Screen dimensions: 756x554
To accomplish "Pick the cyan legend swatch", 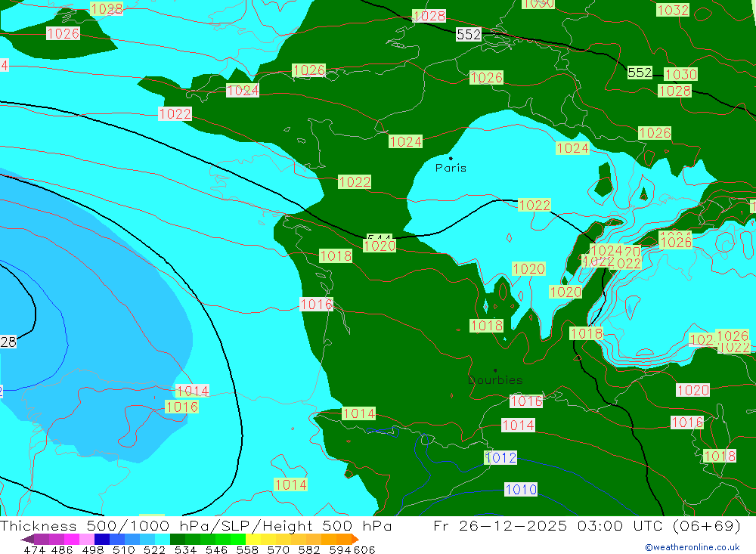I will [163, 539].
